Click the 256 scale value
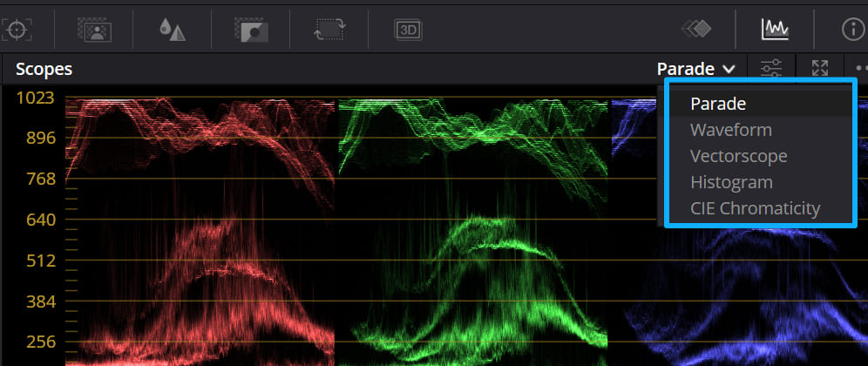This screenshot has width=868, height=366. (x=42, y=342)
